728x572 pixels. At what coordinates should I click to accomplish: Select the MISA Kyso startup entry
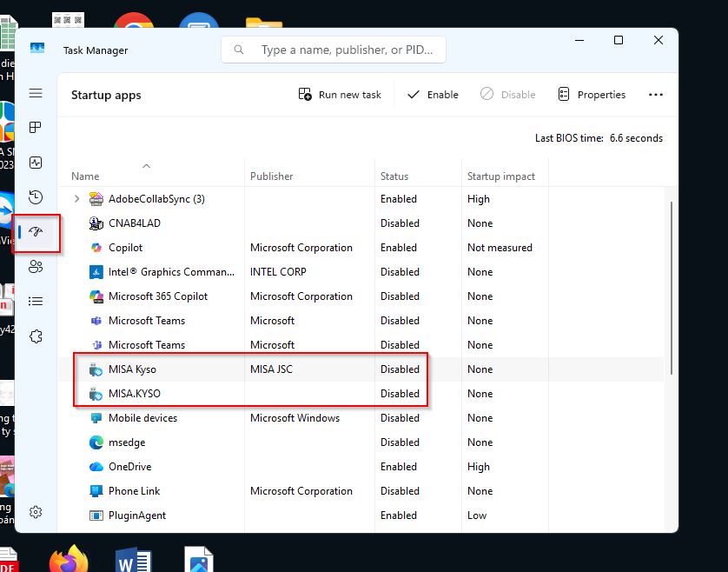coord(132,369)
